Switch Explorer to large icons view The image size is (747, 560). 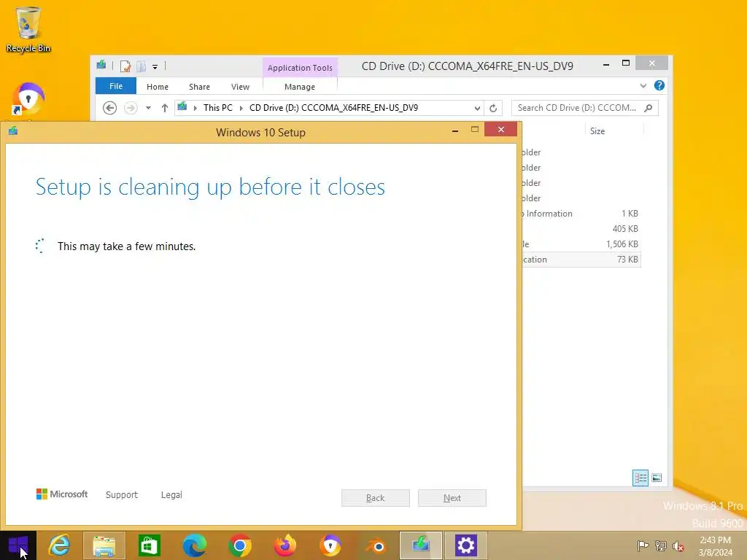point(657,478)
